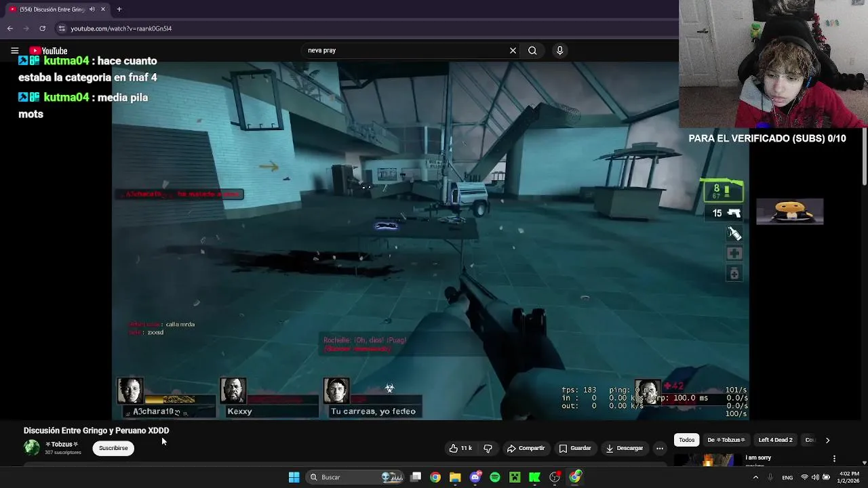This screenshot has width=868, height=488.
Task: Change input language ENG
Action: (x=787, y=477)
